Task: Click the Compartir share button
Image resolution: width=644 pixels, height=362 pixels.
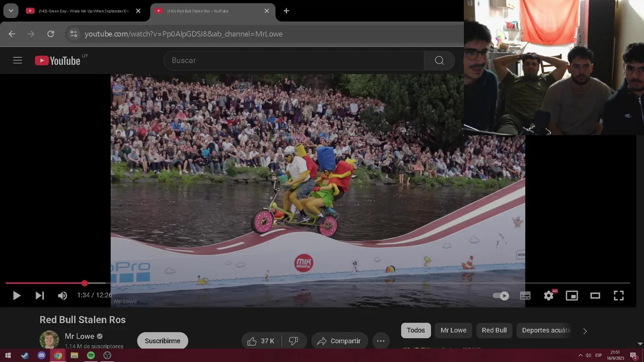Action: [340, 341]
